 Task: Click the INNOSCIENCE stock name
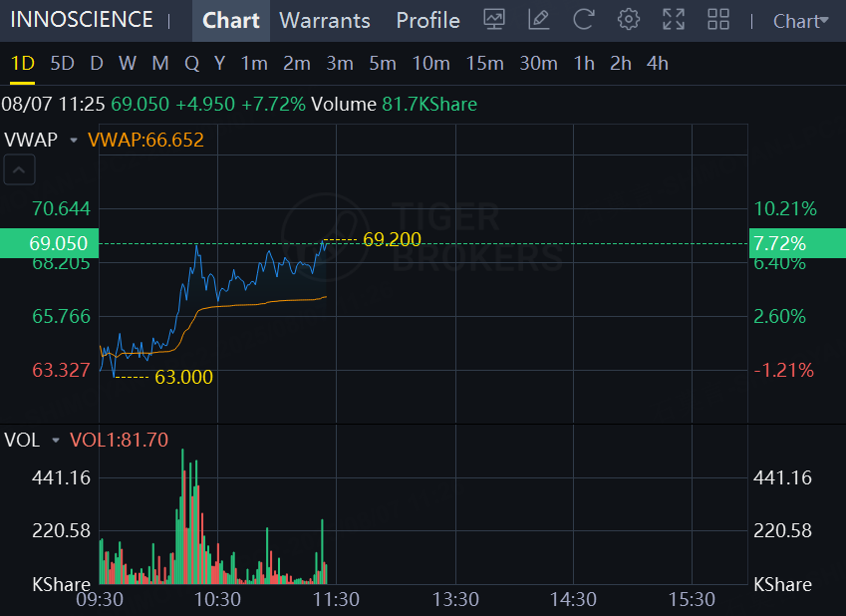tap(82, 20)
